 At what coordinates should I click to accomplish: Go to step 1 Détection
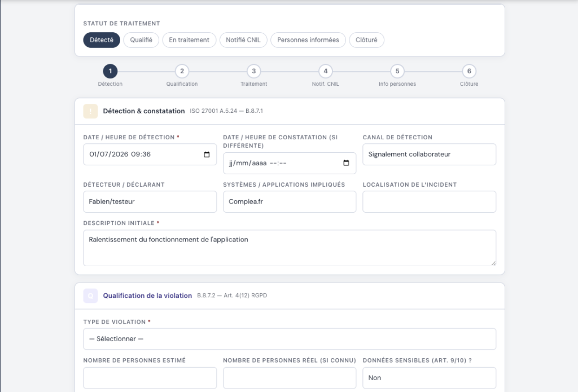(x=110, y=71)
